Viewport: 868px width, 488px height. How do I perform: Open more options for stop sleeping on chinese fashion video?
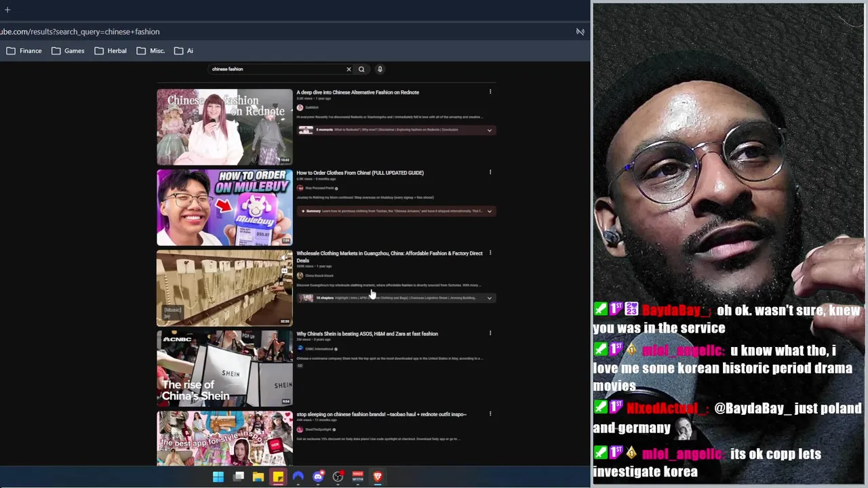pyautogui.click(x=490, y=413)
